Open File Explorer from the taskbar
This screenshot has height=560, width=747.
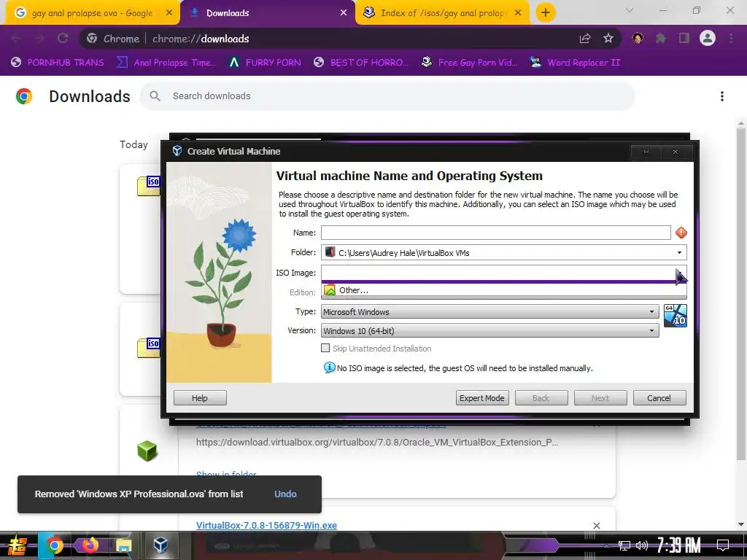click(x=123, y=545)
